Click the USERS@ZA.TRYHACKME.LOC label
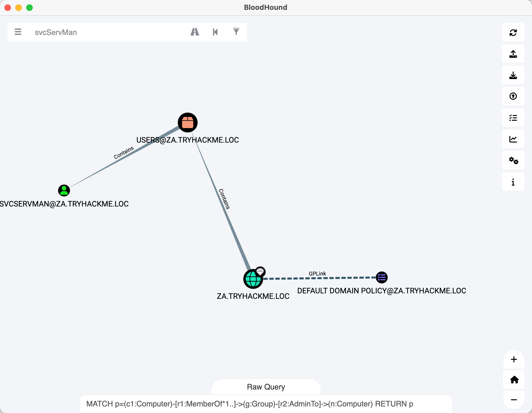The height and width of the screenshot is (413, 532). pos(188,140)
